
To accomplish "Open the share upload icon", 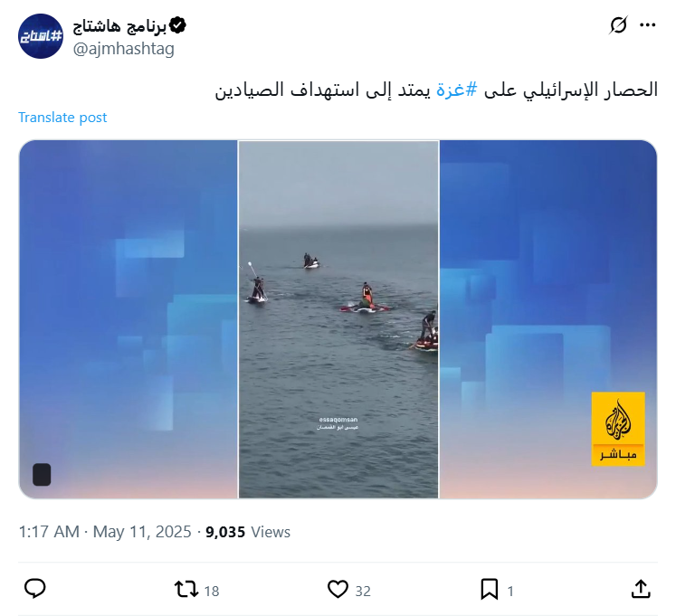I will (x=641, y=589).
